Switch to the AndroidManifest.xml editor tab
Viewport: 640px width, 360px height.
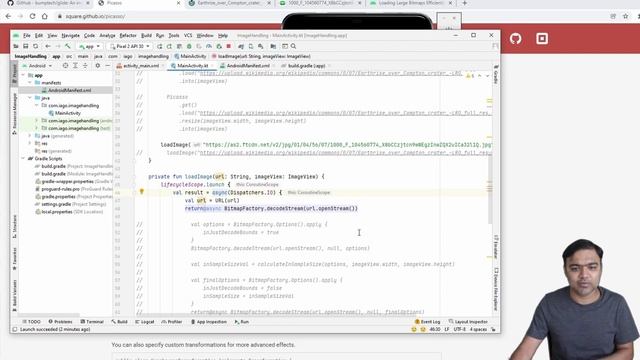tap(248, 65)
